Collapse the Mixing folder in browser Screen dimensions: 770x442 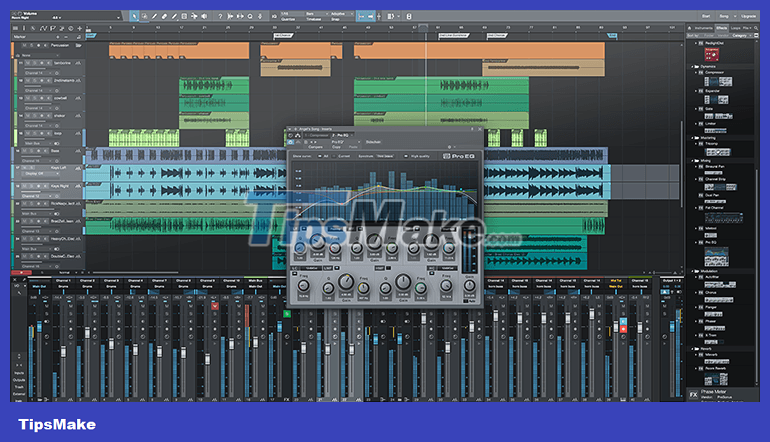coord(692,161)
